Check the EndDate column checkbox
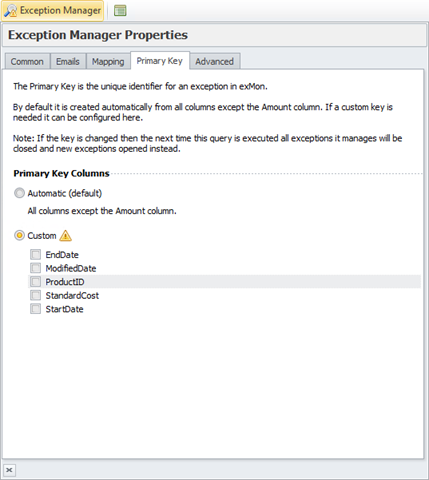The image size is (429, 480). coord(35,255)
